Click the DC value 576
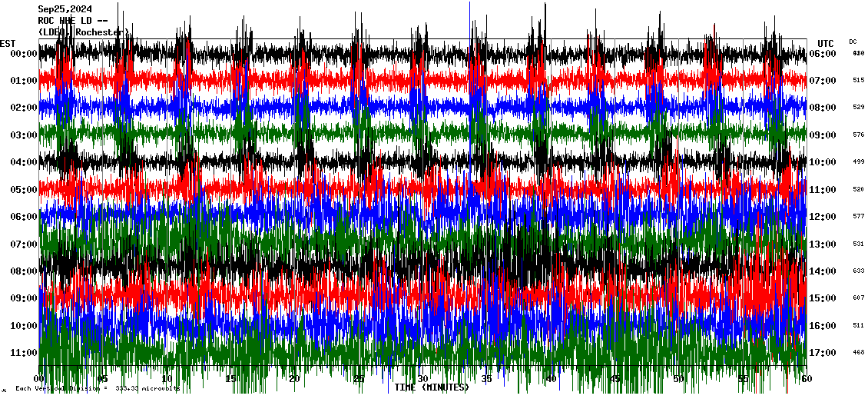 point(858,135)
